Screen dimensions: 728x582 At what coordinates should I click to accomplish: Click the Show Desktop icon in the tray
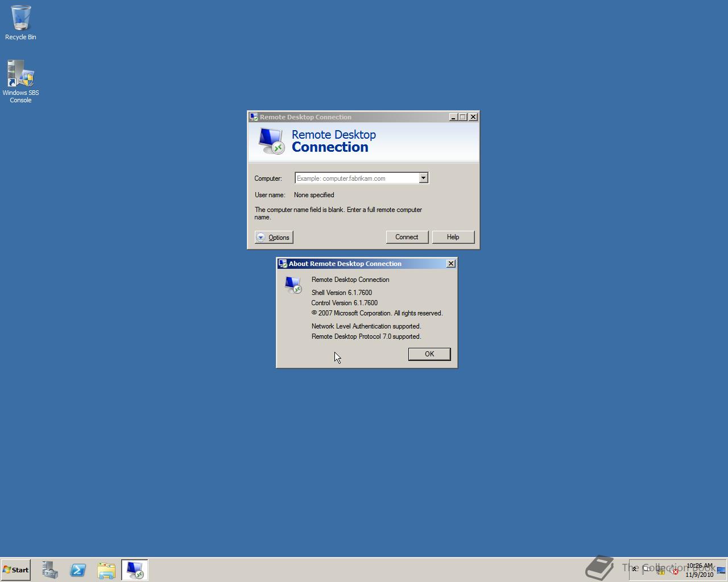(721, 570)
